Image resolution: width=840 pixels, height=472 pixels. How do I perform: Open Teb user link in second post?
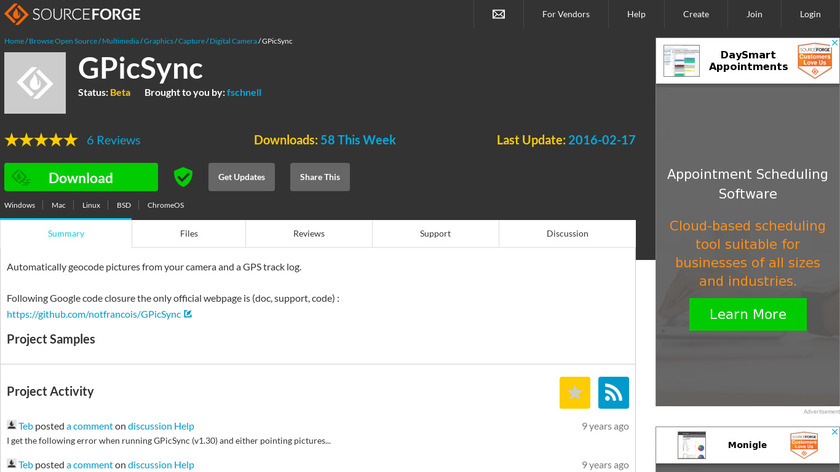coord(26,464)
